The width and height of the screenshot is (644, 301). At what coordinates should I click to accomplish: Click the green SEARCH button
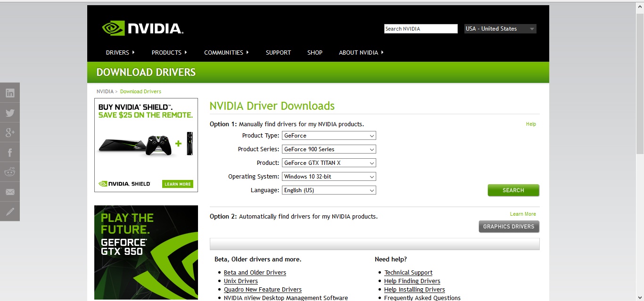pyautogui.click(x=513, y=190)
